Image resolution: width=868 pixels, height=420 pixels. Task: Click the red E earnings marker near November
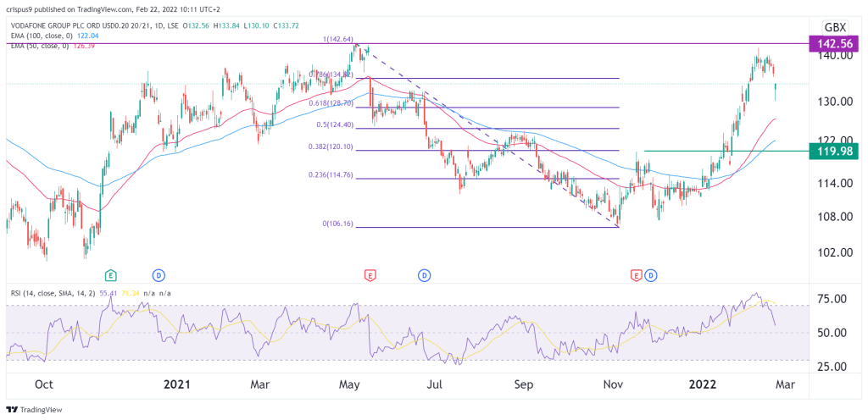tap(636, 274)
